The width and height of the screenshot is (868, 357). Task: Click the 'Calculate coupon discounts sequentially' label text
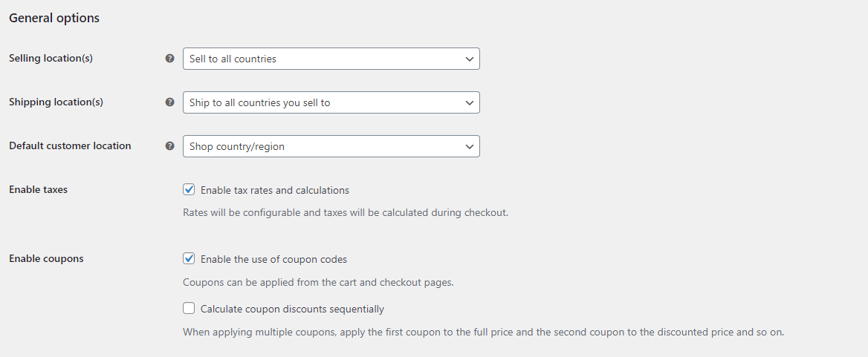292,309
